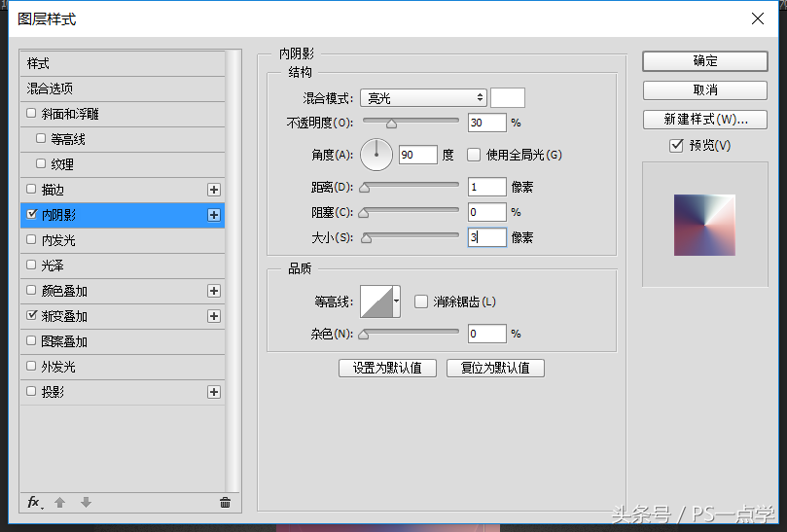Enable the 光泽 checkbox
Viewport: 787px width, 532px height.
(x=31, y=265)
